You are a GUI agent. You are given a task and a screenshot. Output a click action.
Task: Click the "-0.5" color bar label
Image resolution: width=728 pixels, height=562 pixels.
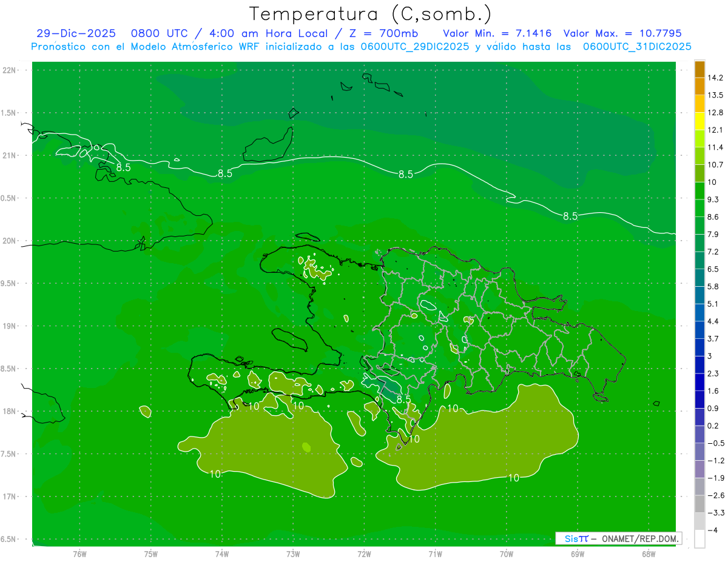pyautogui.click(x=716, y=443)
